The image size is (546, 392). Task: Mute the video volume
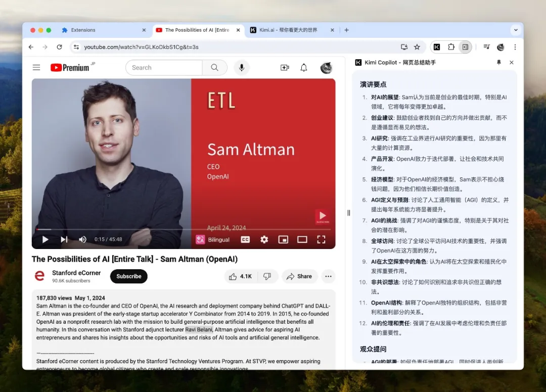coord(82,239)
